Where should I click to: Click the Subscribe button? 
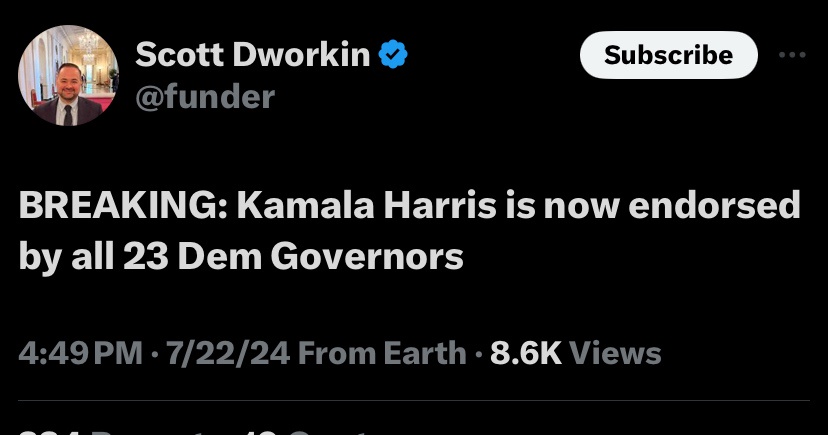669,55
